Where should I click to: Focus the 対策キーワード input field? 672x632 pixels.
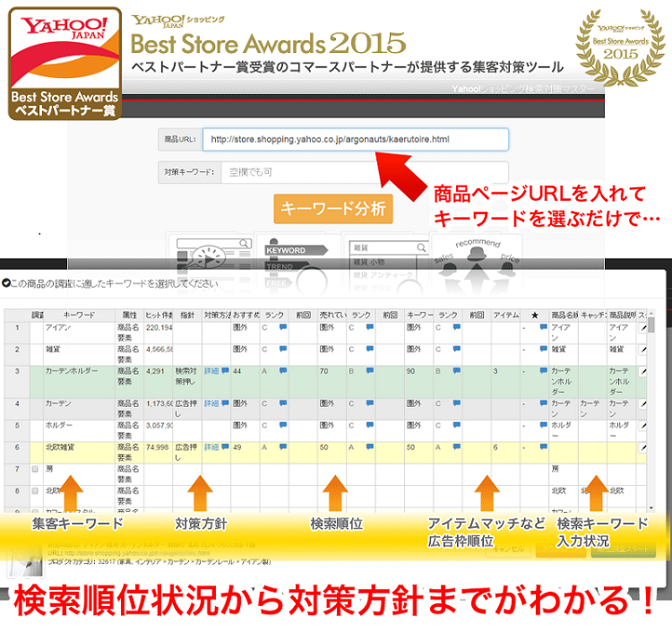click(x=365, y=172)
